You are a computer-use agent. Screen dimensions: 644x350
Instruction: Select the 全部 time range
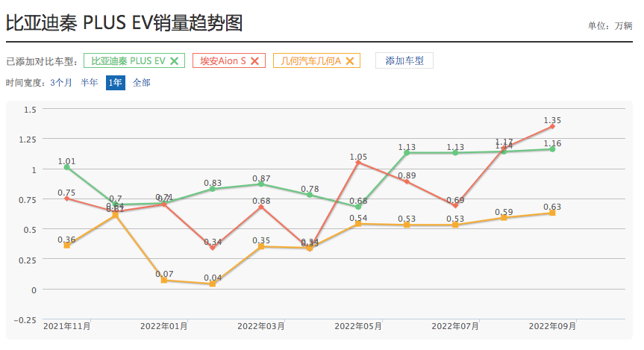tap(141, 83)
